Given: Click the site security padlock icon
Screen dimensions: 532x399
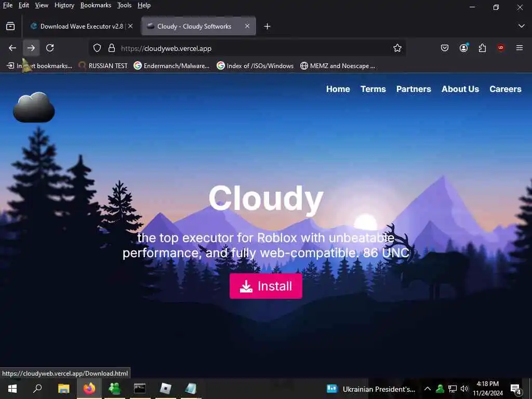Looking at the screenshot, I should 112,48.
